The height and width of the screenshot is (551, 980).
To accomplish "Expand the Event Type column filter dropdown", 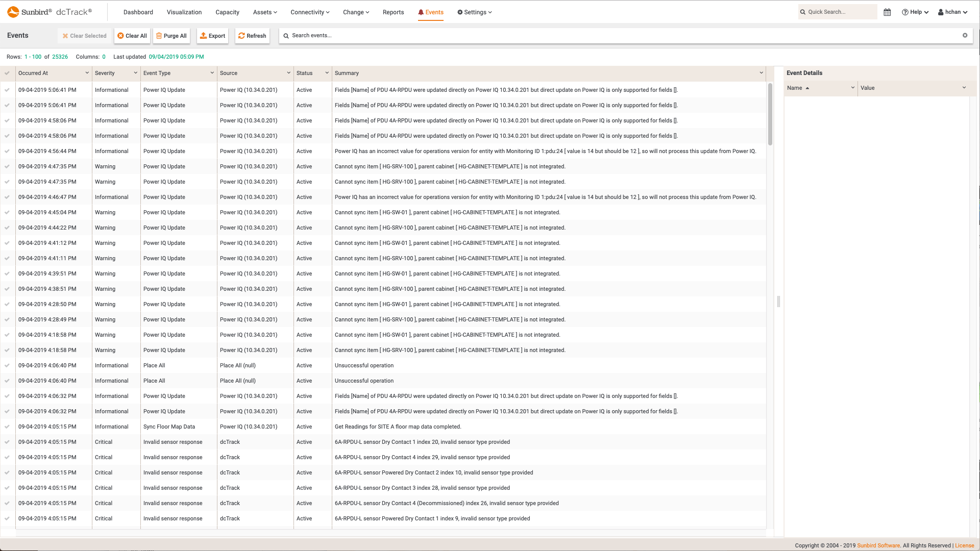I will (211, 72).
